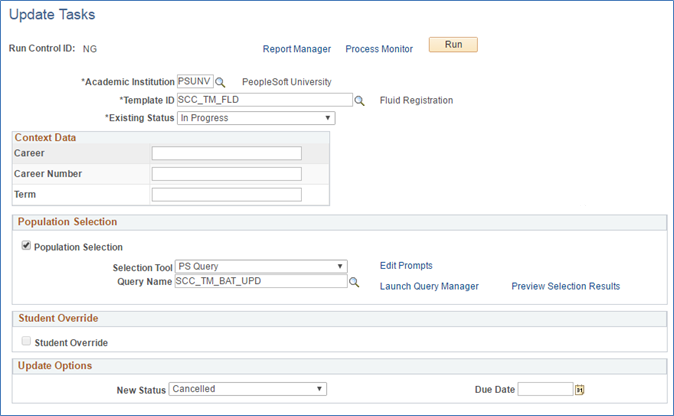Toggle the Student Override checkbox
The image size is (674, 416).
pyautogui.click(x=26, y=341)
